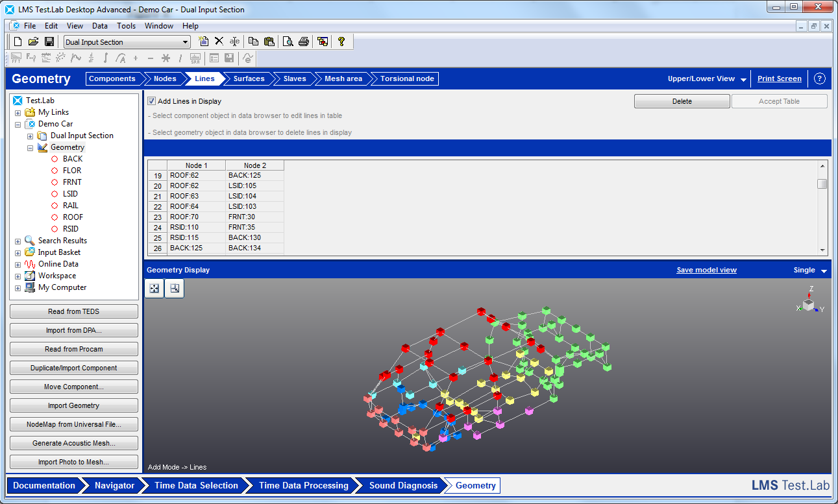Click the Import Geometry button
838x504 pixels.
click(74, 405)
